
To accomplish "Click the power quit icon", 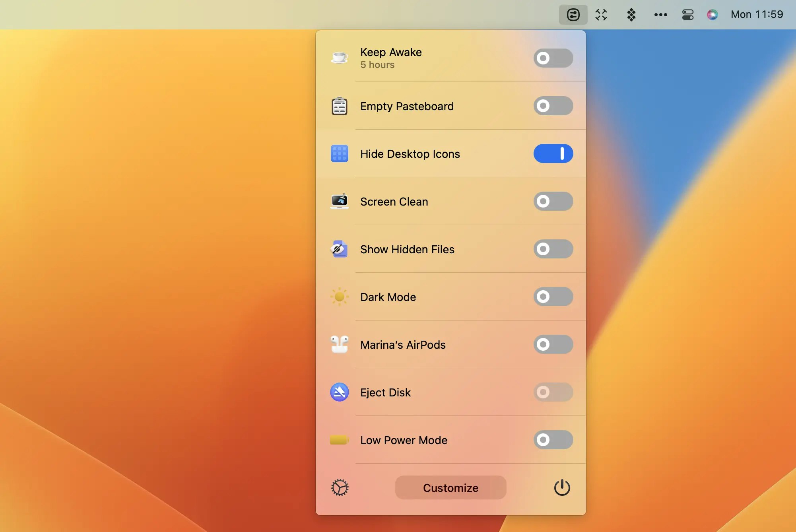I will pos(562,487).
